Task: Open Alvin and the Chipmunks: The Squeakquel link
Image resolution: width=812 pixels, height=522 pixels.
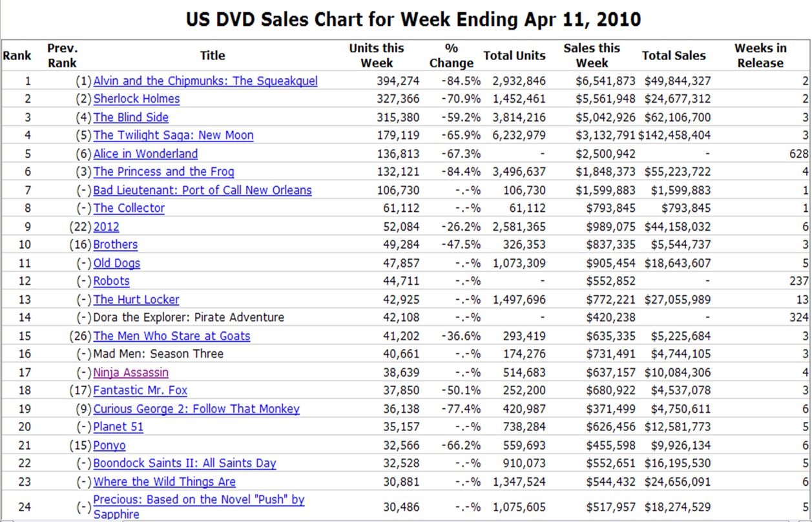Action: [205, 81]
